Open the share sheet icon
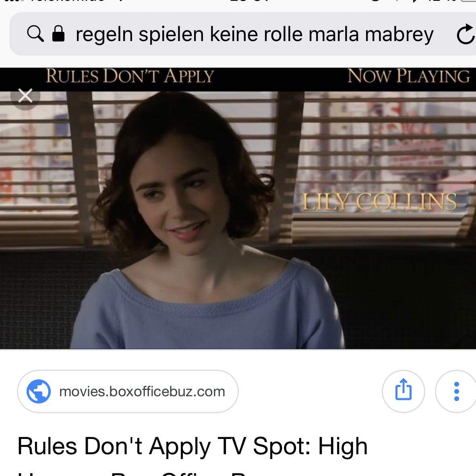Viewport: 476px width, 476px height. point(403,391)
